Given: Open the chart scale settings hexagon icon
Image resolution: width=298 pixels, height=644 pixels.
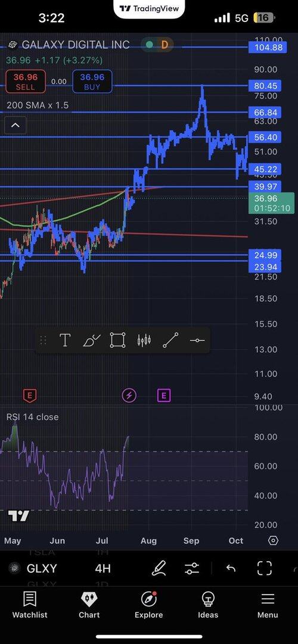Looking at the screenshot, I should click(274, 540).
